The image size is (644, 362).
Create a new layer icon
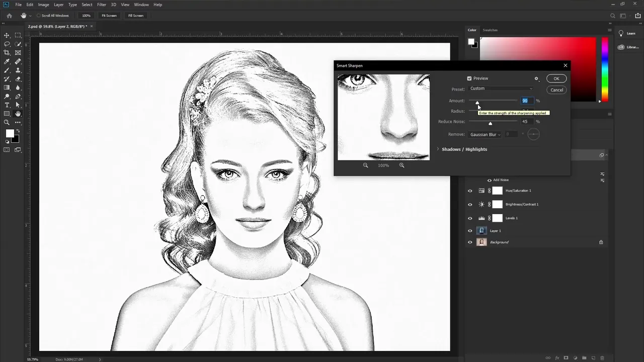[593, 358]
